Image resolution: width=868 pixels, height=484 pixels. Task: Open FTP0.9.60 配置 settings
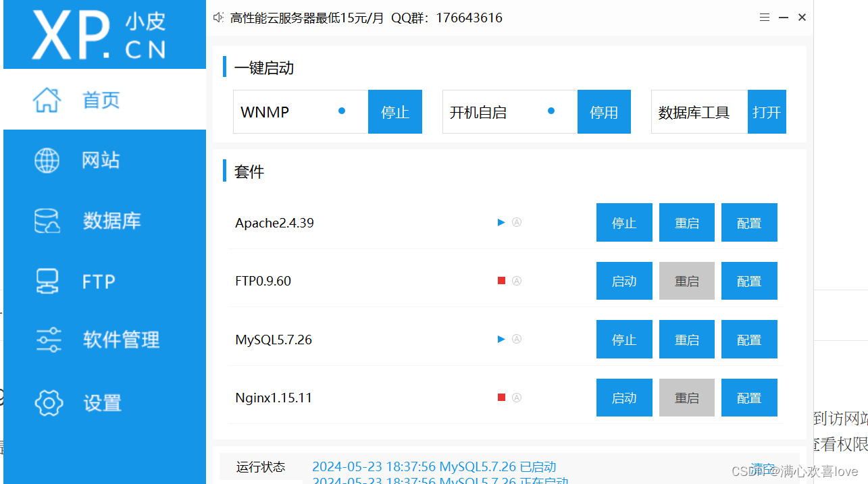[749, 281]
